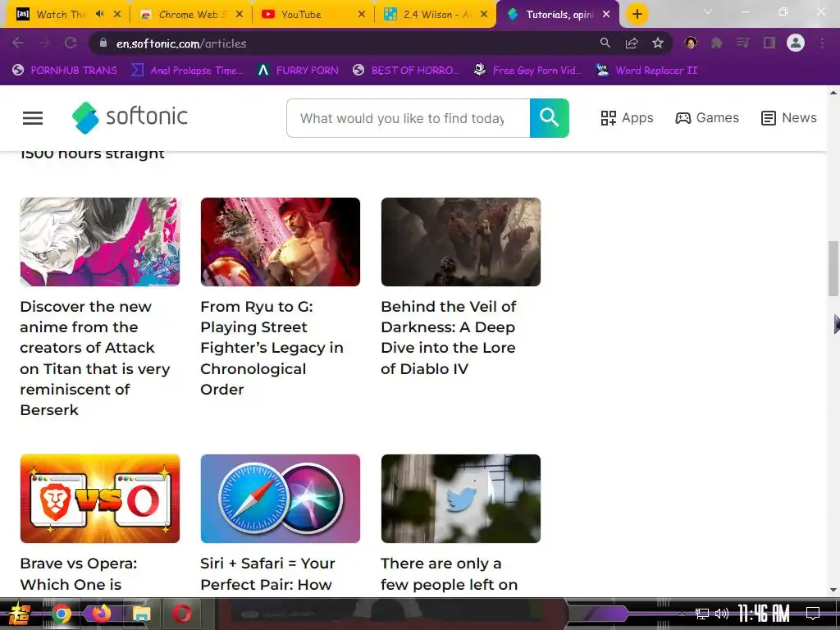Bookmark this page with the star icon

(x=658, y=43)
